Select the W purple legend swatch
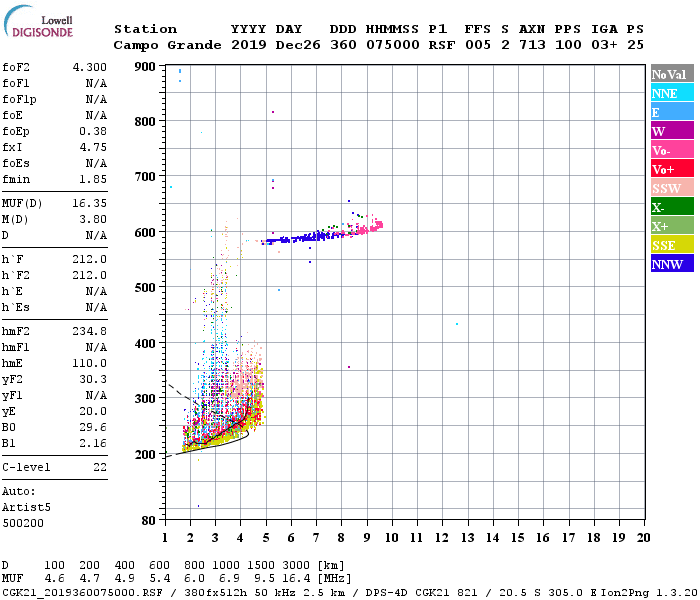The width and height of the screenshot is (700, 600). coord(672,131)
